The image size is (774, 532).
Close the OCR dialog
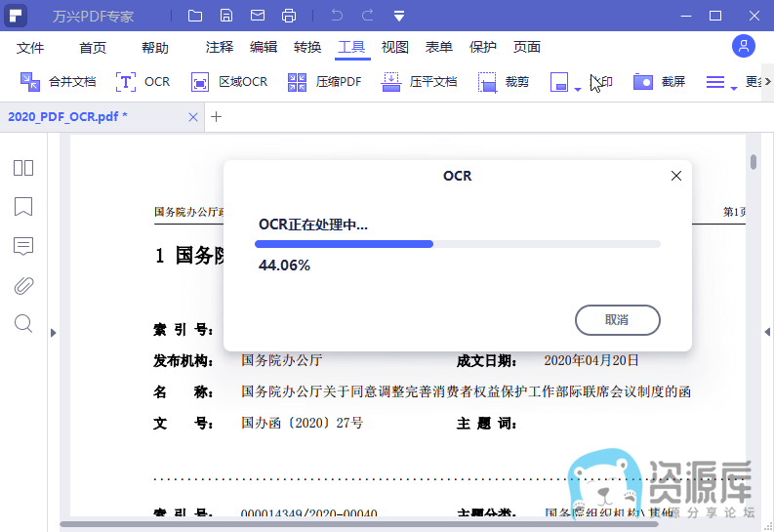pyautogui.click(x=676, y=176)
